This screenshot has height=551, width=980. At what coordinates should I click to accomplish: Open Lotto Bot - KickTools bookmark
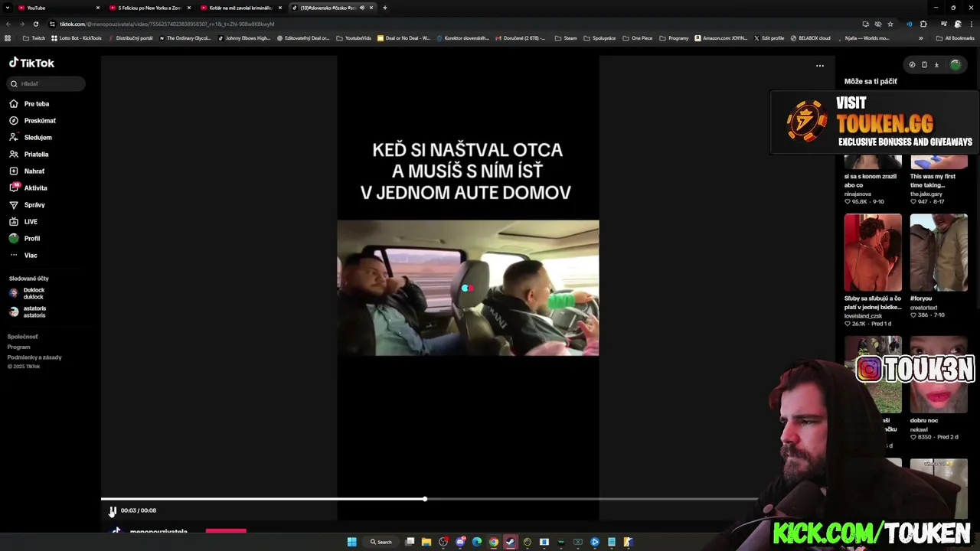[77, 37]
